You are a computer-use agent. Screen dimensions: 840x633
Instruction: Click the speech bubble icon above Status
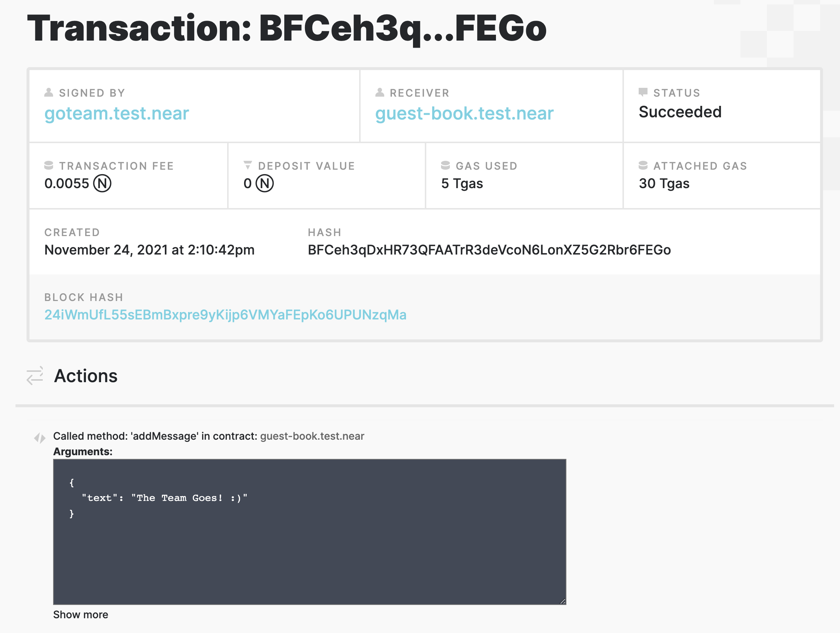(643, 91)
